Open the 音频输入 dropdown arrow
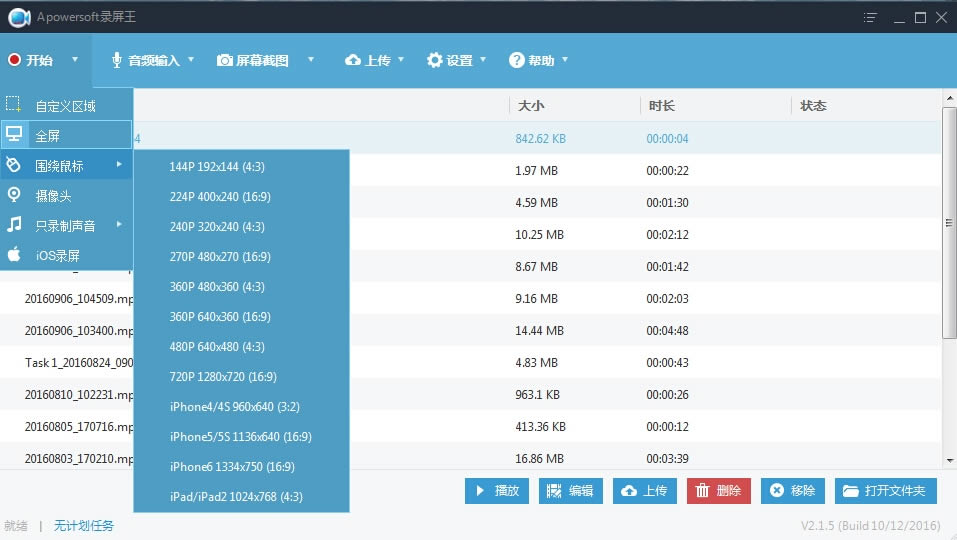This screenshot has width=957, height=540. tap(191, 60)
